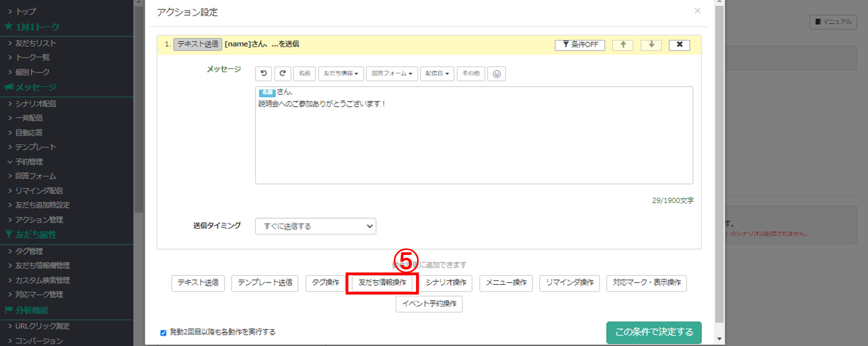Open コンバージョン in the sidebar

click(39, 341)
